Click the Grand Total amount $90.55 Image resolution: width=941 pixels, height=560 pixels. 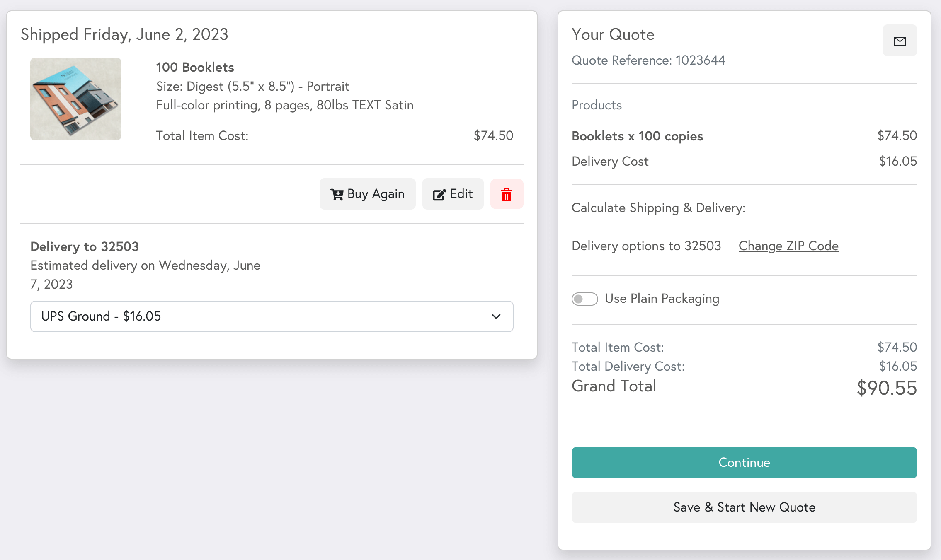click(887, 388)
